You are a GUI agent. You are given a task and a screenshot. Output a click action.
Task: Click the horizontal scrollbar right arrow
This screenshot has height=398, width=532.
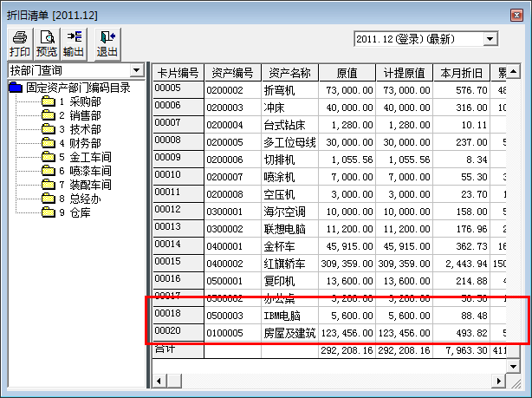point(499,381)
